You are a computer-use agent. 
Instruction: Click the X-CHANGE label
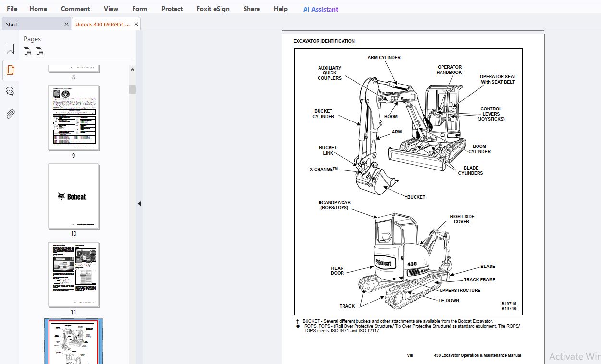click(x=324, y=170)
